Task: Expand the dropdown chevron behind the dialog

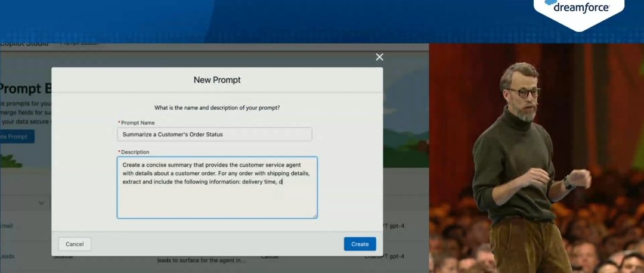Action: [x=41, y=203]
